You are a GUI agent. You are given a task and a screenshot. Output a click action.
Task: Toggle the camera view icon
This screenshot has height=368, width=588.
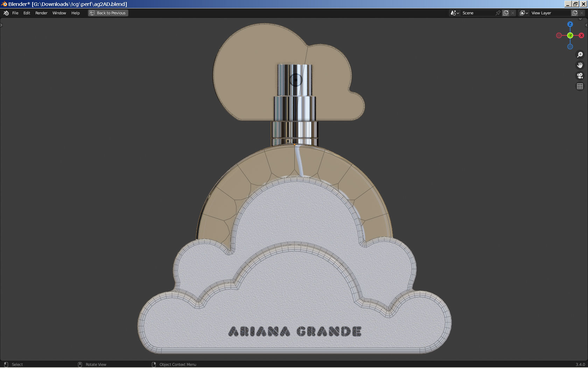click(x=580, y=76)
